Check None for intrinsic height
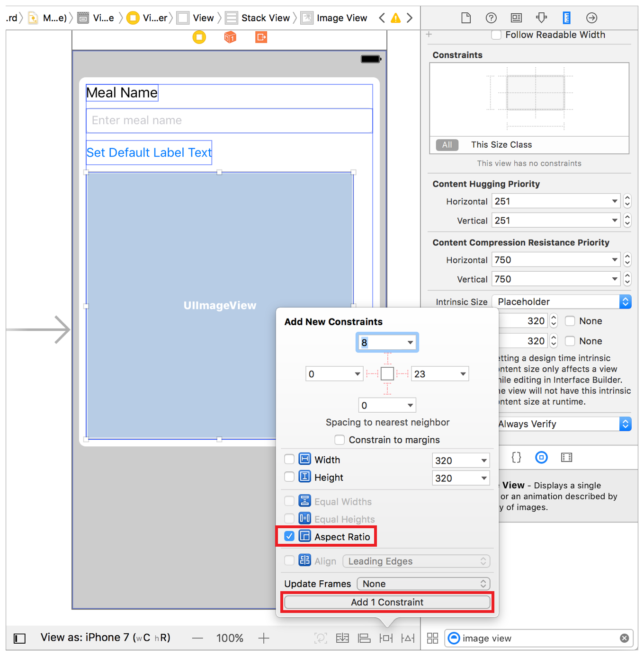 [570, 341]
